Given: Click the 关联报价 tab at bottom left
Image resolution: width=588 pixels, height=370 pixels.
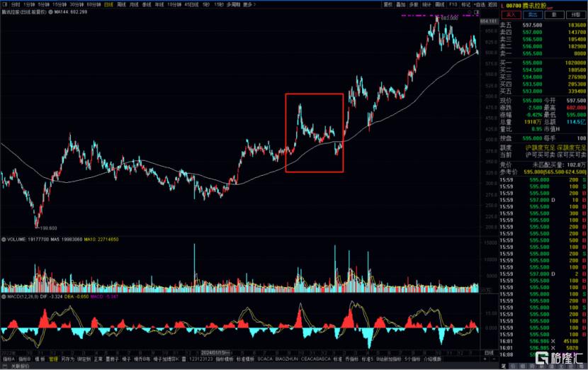Looking at the screenshot, I should click(x=20, y=366).
